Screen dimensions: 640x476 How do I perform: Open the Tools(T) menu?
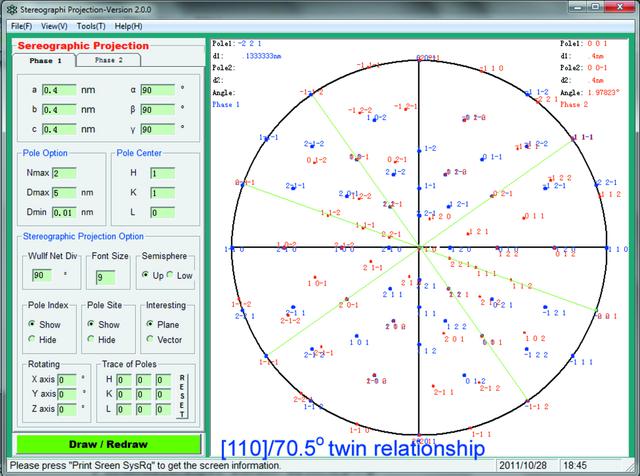pyautogui.click(x=91, y=26)
